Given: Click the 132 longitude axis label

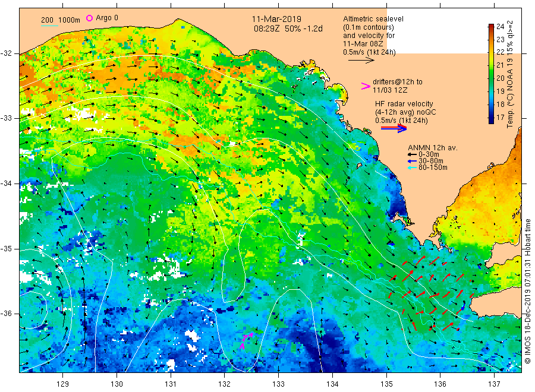Looking at the screenshot, I should point(225,384).
